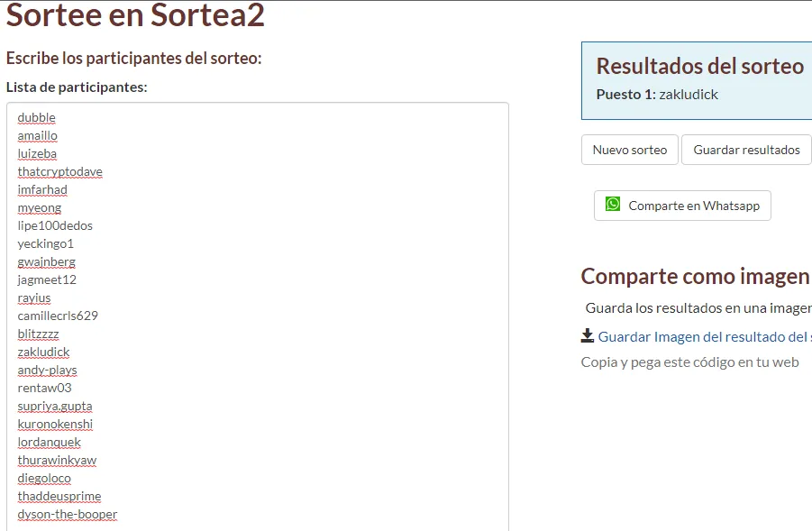812x531 pixels.
Task: Click on thatcryptodave entry
Action: (60, 171)
